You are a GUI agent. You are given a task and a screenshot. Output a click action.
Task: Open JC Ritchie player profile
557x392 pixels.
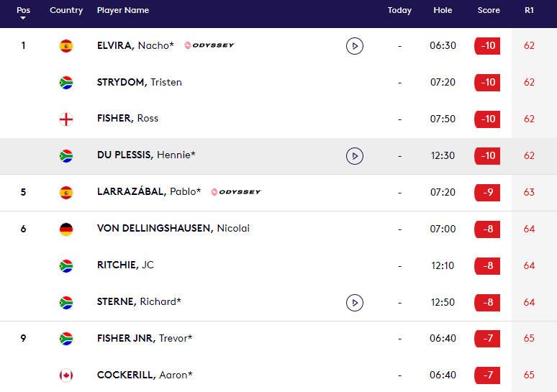(125, 265)
